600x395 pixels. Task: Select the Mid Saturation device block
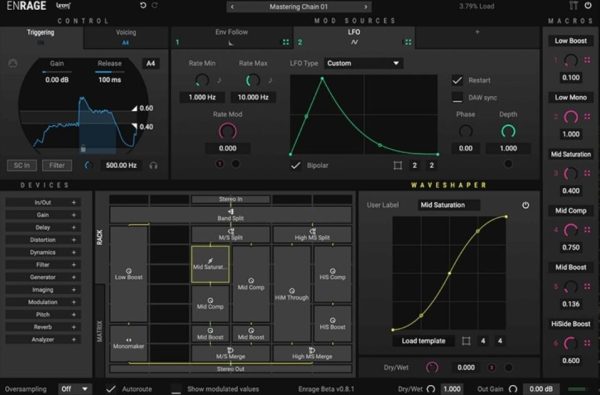[x=210, y=264]
